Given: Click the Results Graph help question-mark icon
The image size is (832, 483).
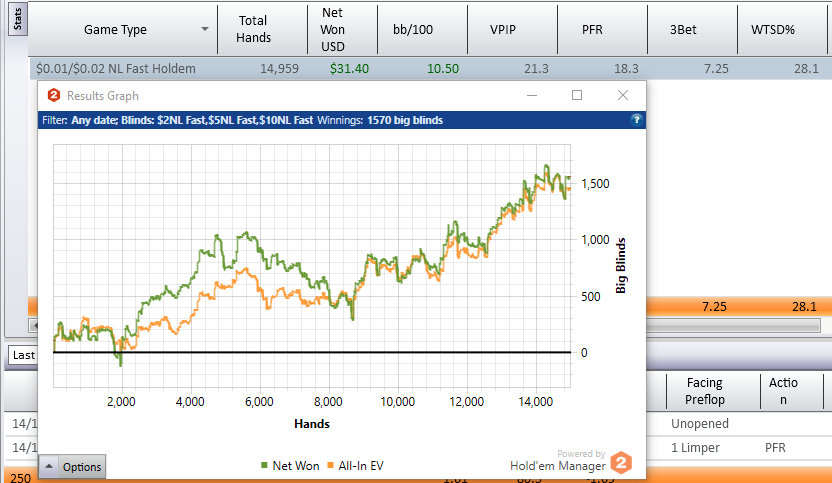Looking at the screenshot, I should coord(636,120).
